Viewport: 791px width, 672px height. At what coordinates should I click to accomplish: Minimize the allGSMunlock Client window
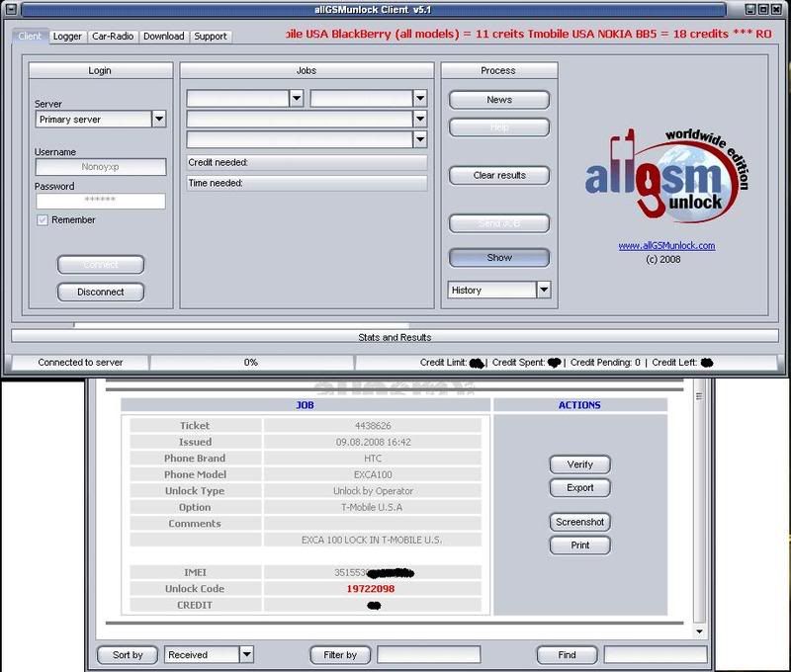pyautogui.click(x=750, y=9)
